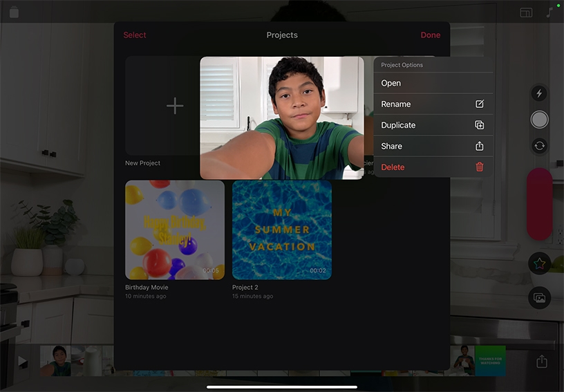Switch camera with the flip icon
This screenshot has height=392, width=564.
tap(539, 145)
